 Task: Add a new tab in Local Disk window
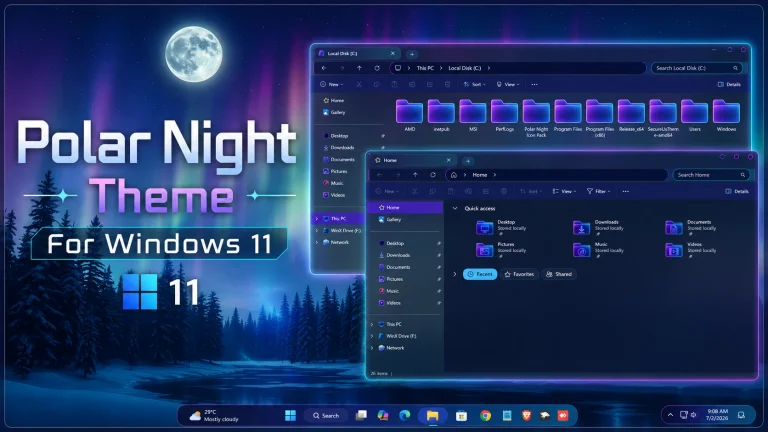412,54
